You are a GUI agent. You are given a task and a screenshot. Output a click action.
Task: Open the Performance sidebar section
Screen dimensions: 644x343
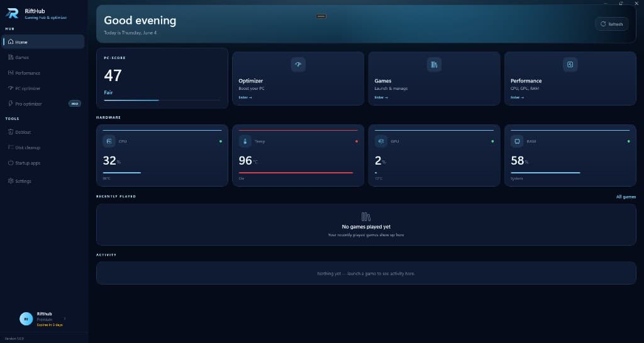[43, 73]
